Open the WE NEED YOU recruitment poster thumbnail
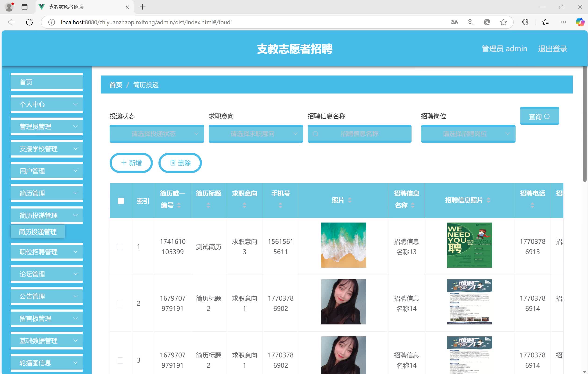The height and width of the screenshot is (374, 588). 469,245
